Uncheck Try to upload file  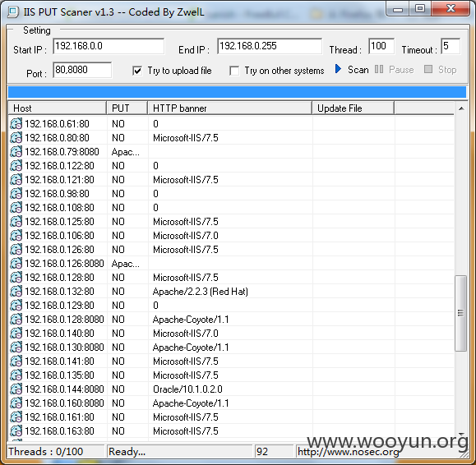(137, 71)
